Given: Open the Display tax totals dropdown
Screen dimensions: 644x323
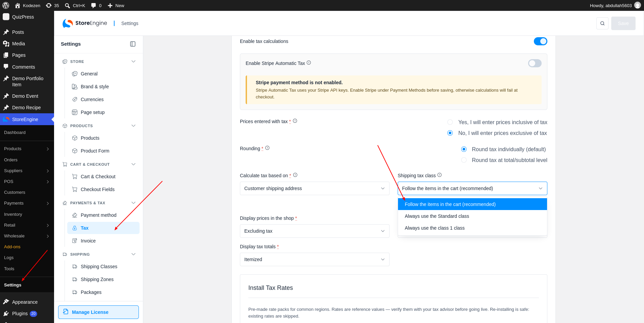Looking at the screenshot, I should (x=315, y=259).
